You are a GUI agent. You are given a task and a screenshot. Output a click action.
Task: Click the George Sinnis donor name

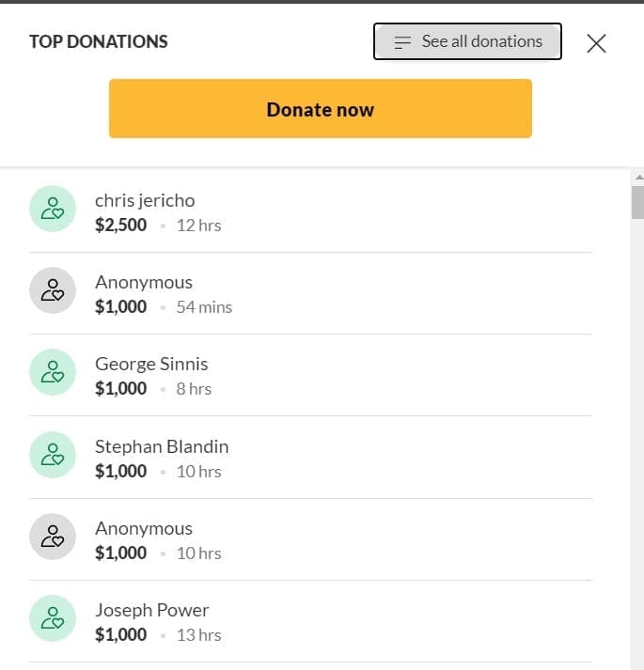coord(151,364)
